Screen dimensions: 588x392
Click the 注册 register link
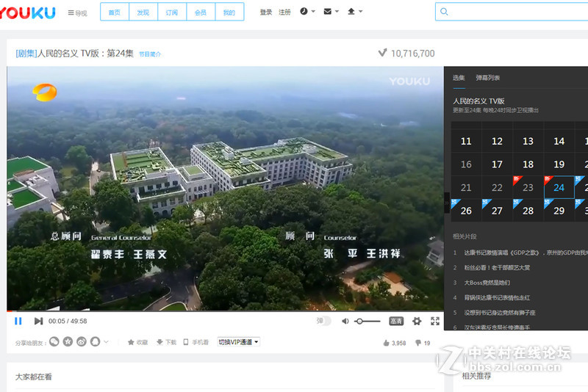coord(284,12)
